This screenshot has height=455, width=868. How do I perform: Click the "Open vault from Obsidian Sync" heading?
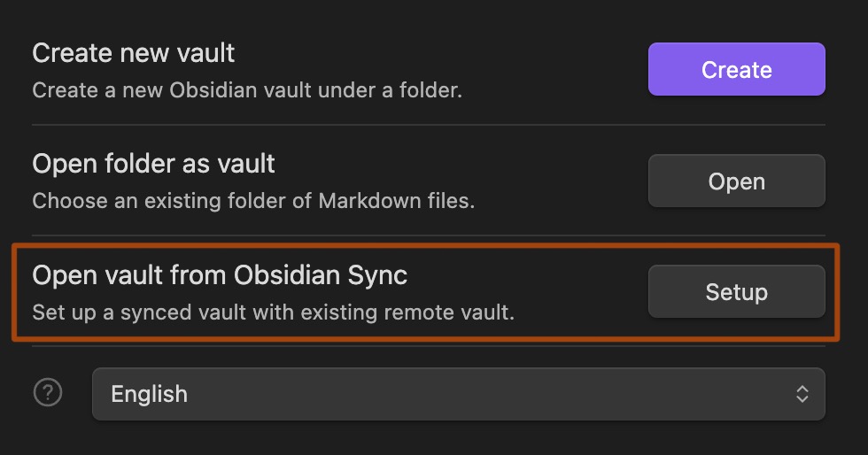pyautogui.click(x=220, y=275)
